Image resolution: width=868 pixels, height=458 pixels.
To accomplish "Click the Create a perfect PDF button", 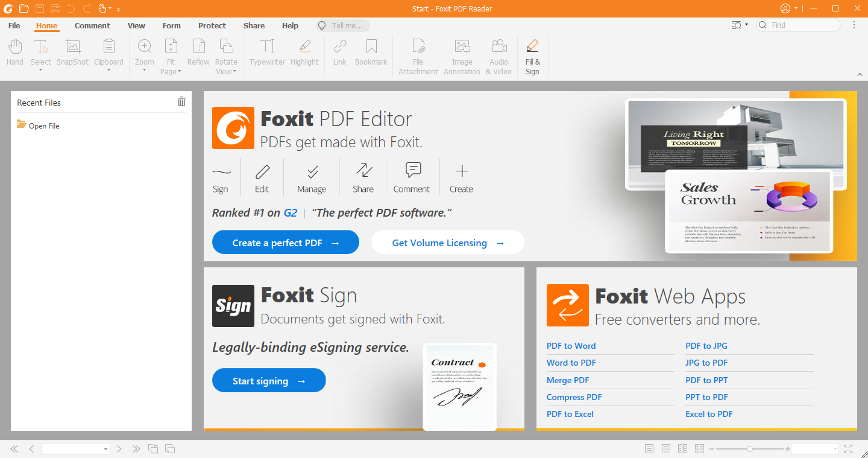I will [286, 243].
